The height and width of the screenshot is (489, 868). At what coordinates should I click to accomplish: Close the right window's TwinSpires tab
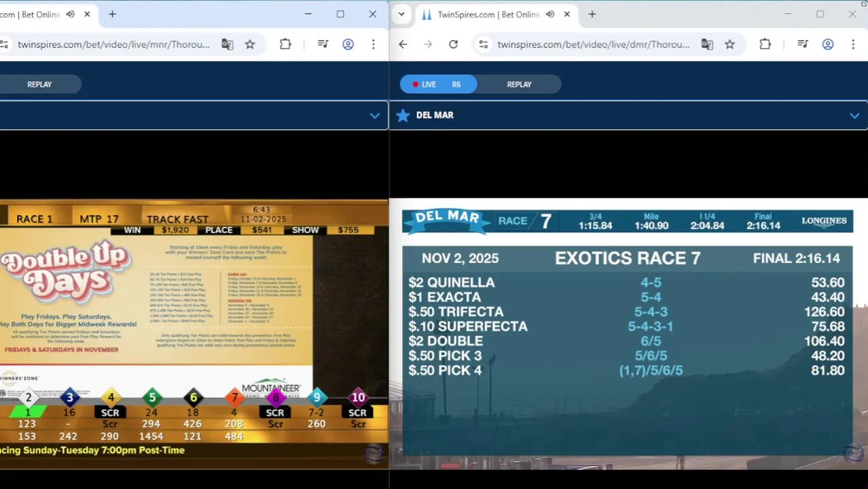[567, 14]
